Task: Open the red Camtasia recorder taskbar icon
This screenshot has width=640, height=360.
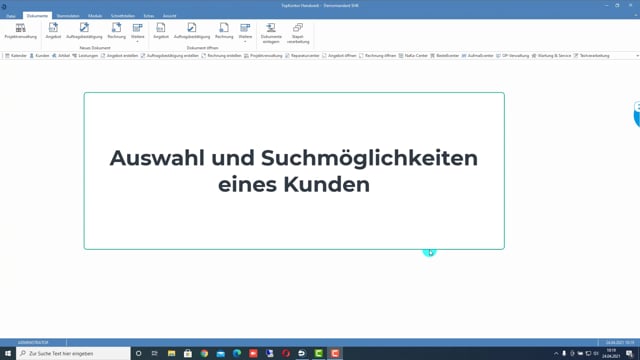Action: (x=335, y=353)
